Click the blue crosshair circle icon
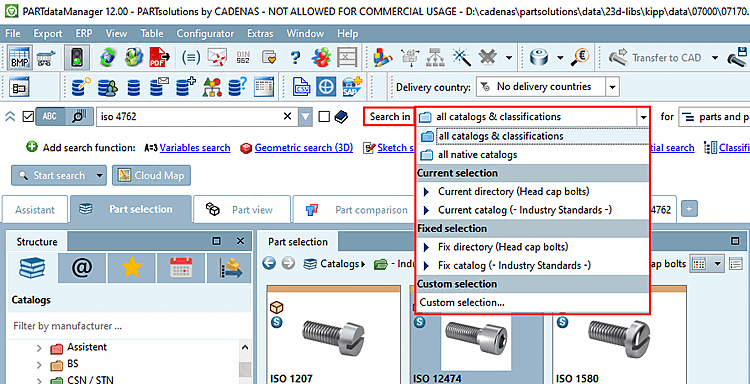 (327, 87)
